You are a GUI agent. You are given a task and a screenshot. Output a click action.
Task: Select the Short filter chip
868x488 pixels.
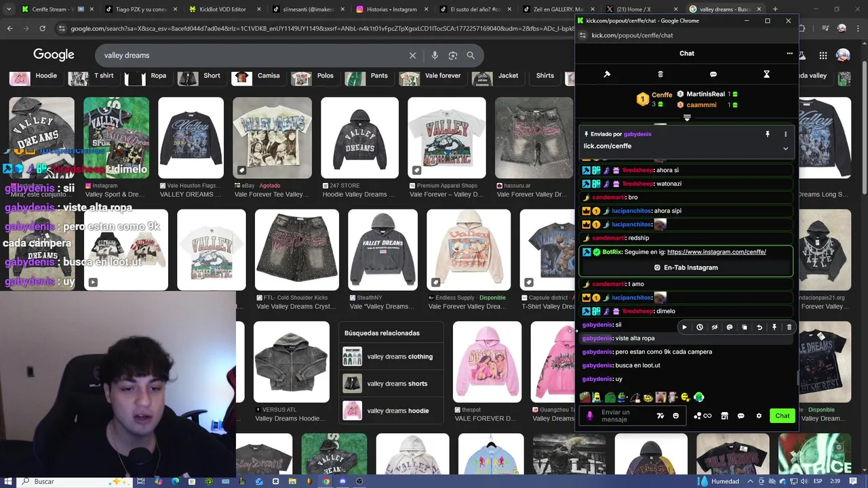tap(200, 76)
